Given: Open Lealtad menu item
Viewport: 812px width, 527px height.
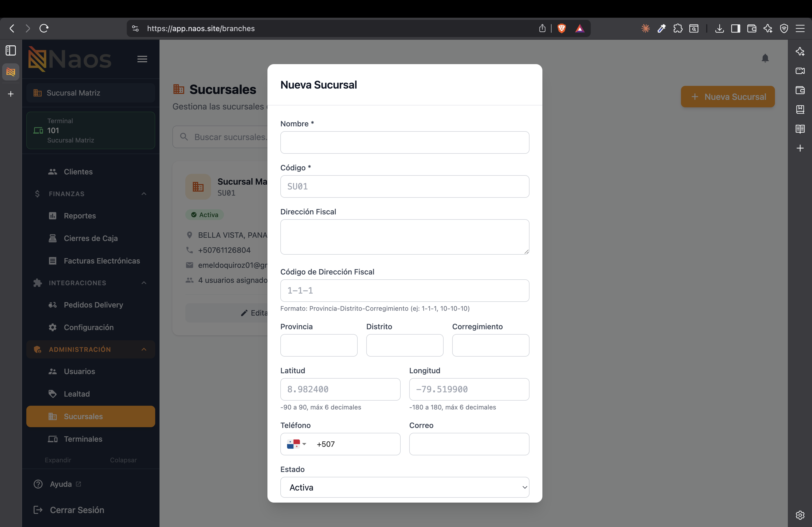Looking at the screenshot, I should tap(91, 394).
